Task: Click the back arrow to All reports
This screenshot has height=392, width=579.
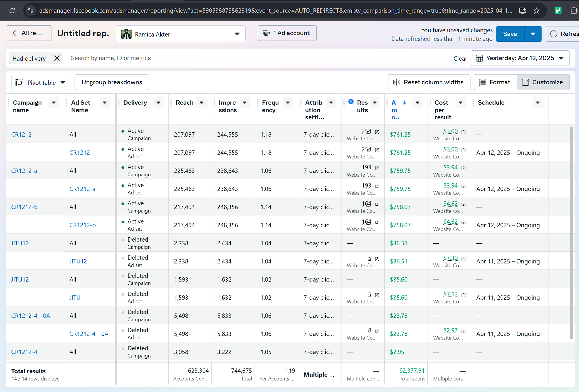Action: click(x=14, y=33)
